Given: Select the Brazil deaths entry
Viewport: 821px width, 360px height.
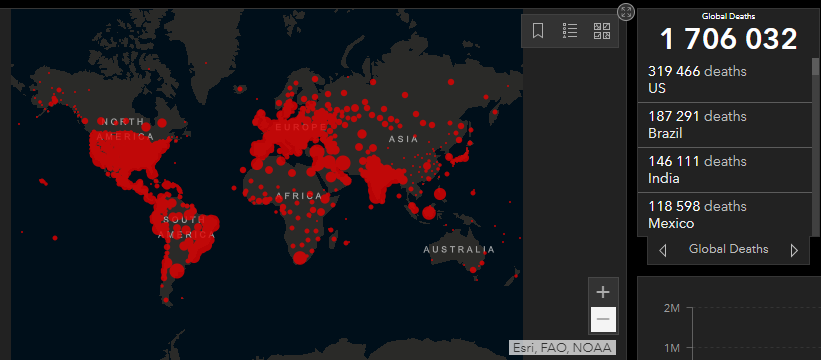Looking at the screenshot, I should tap(724, 125).
